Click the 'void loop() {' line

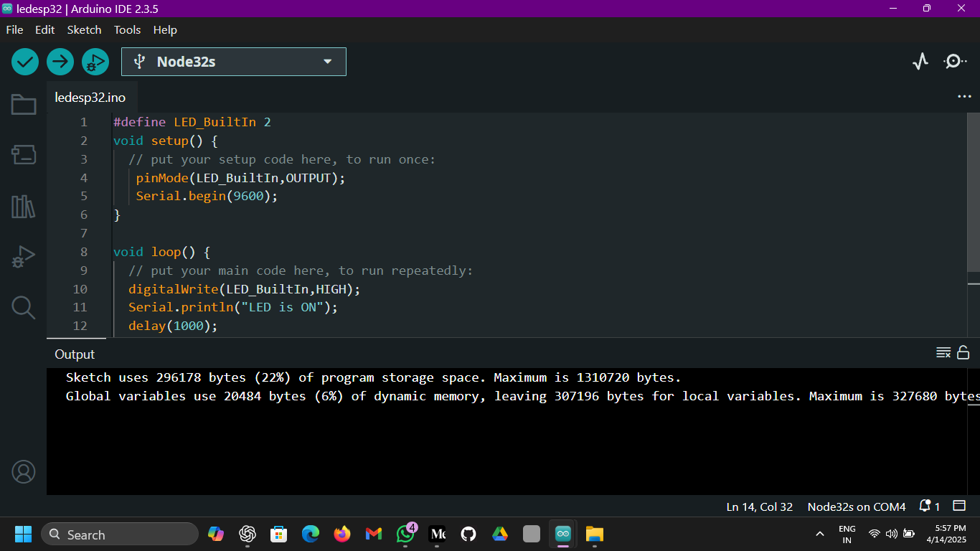click(161, 252)
